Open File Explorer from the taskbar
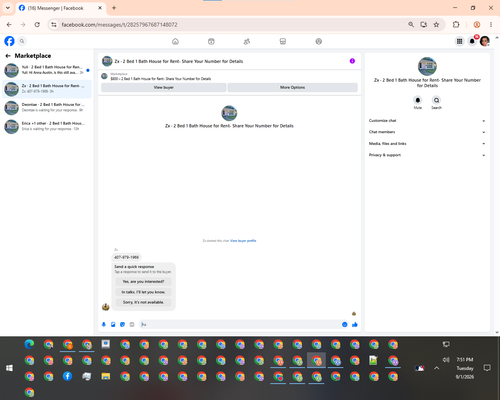Image resolution: width=500 pixels, height=400 pixels. pos(106,376)
